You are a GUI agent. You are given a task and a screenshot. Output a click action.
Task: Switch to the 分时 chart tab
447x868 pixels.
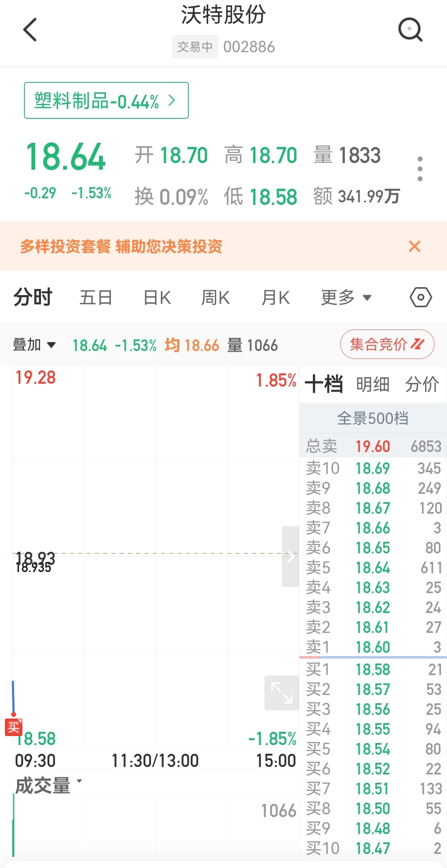[x=33, y=297]
